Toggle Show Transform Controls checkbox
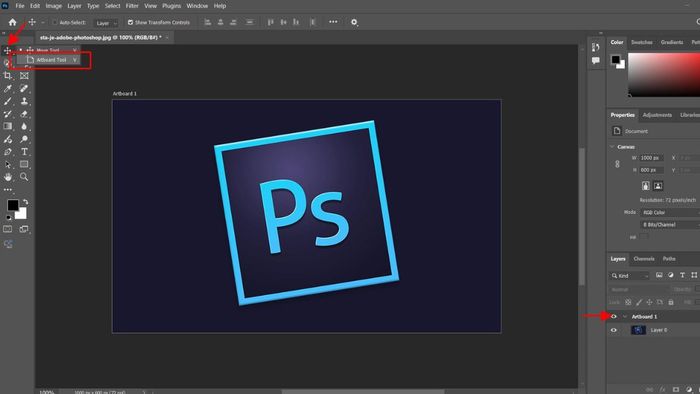 pyautogui.click(x=130, y=22)
